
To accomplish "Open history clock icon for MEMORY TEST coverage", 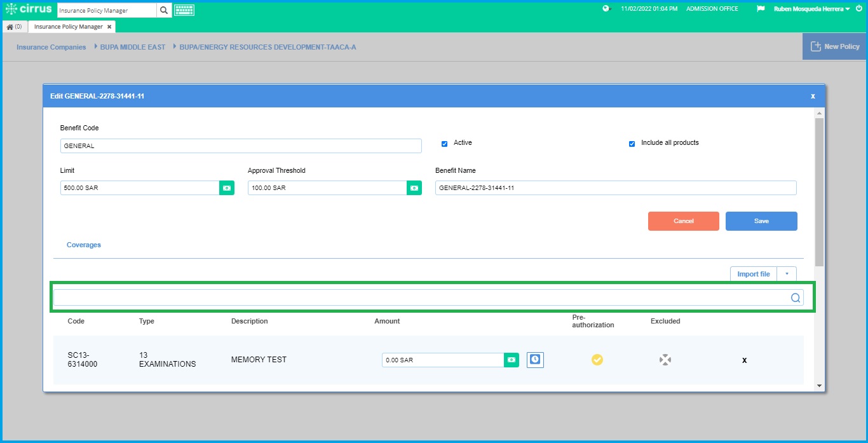I will pos(534,359).
